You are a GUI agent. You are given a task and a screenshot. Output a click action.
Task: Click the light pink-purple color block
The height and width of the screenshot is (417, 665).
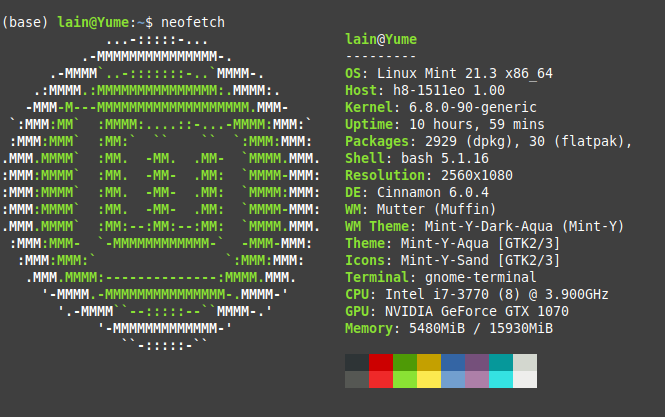click(477, 380)
